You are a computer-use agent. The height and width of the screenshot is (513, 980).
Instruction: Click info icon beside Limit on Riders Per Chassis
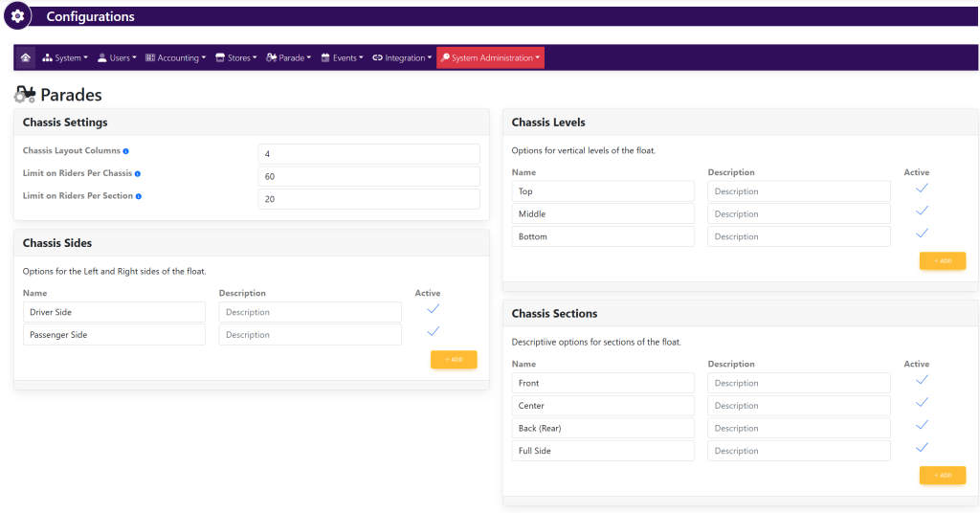(138, 173)
